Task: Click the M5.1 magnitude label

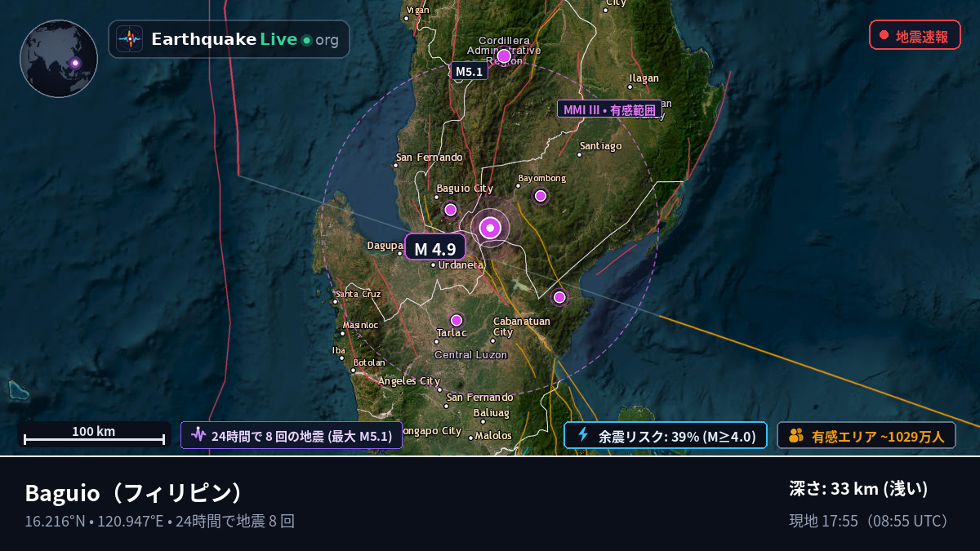Action: [x=469, y=71]
